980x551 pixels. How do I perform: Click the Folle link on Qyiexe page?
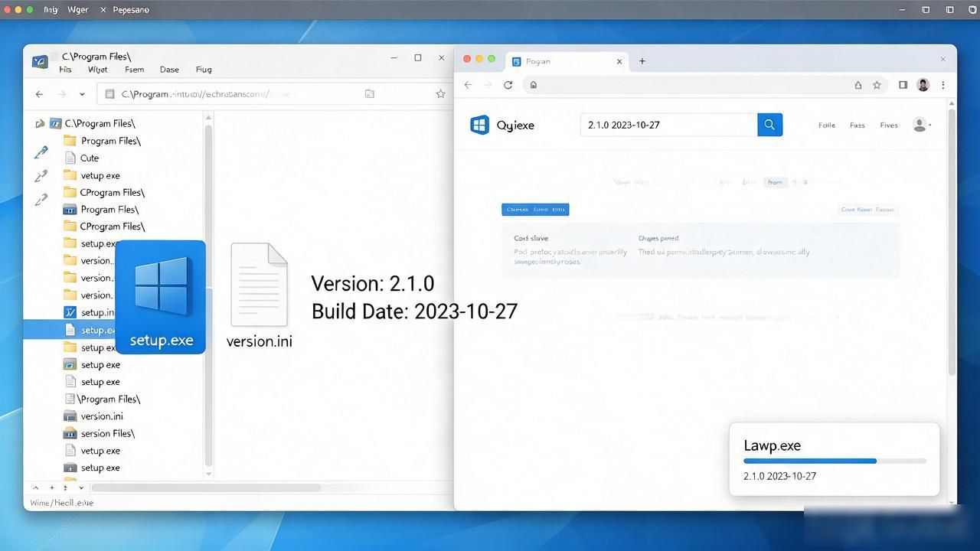point(827,126)
